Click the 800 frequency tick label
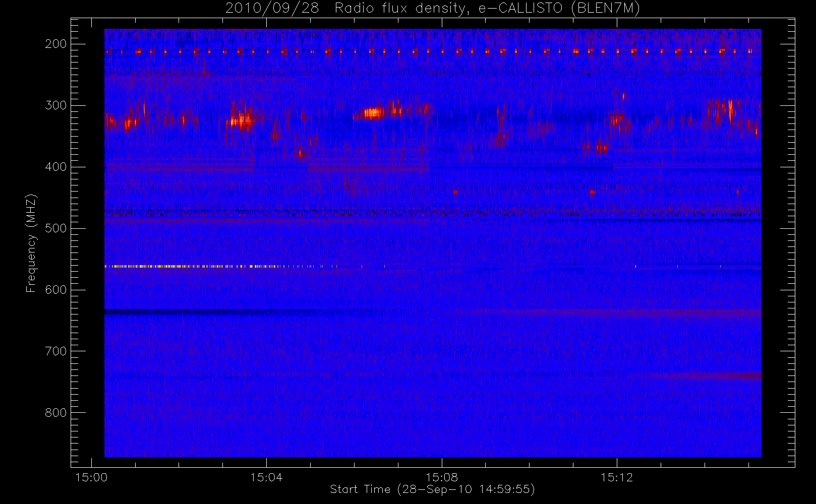The image size is (816, 504). tap(56, 413)
